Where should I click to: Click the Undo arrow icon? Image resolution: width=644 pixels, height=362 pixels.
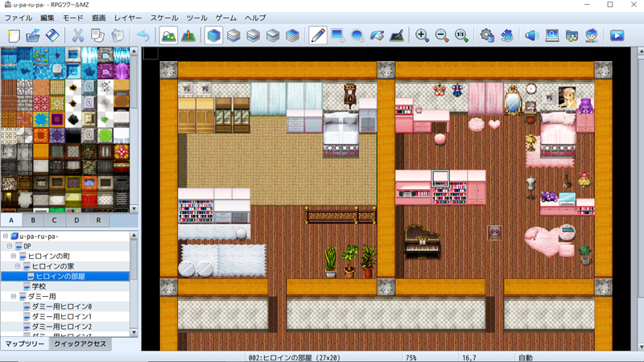click(143, 35)
